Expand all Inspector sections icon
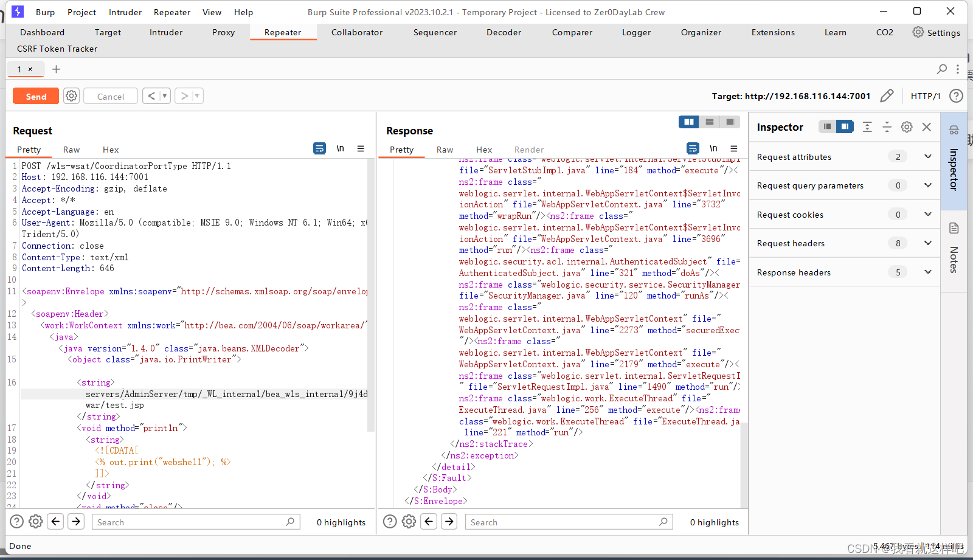Viewport: 973px width, 560px height. [867, 126]
